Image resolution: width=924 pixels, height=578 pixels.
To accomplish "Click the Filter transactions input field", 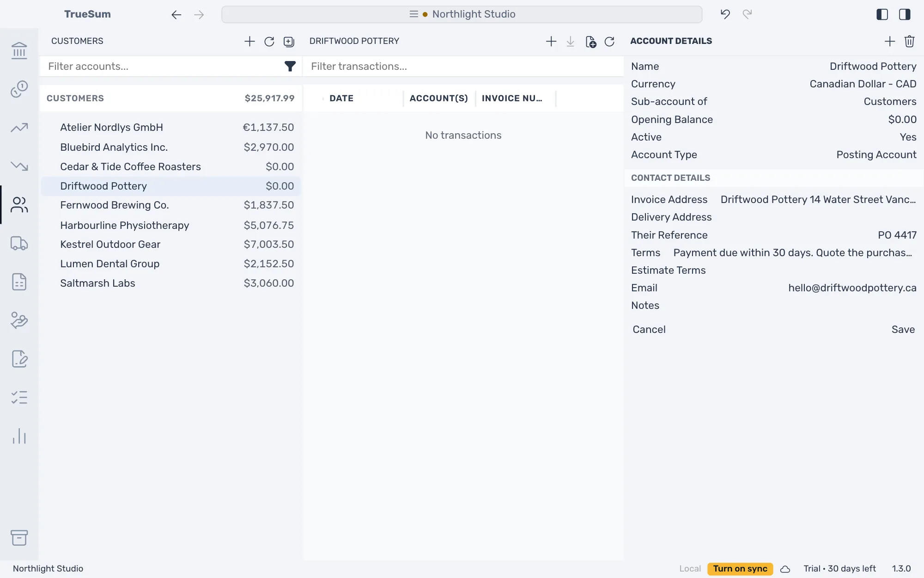I will 463,67.
